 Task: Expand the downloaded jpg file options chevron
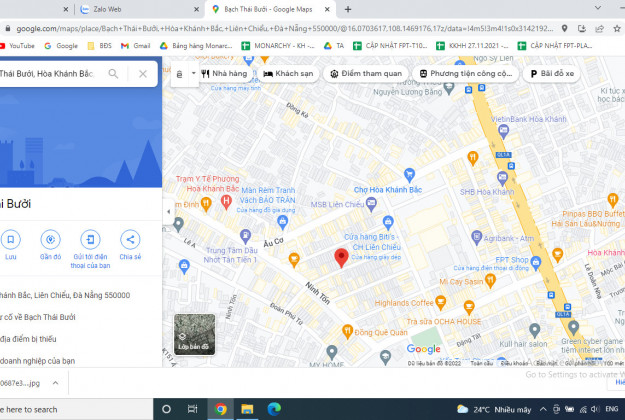click(x=55, y=383)
